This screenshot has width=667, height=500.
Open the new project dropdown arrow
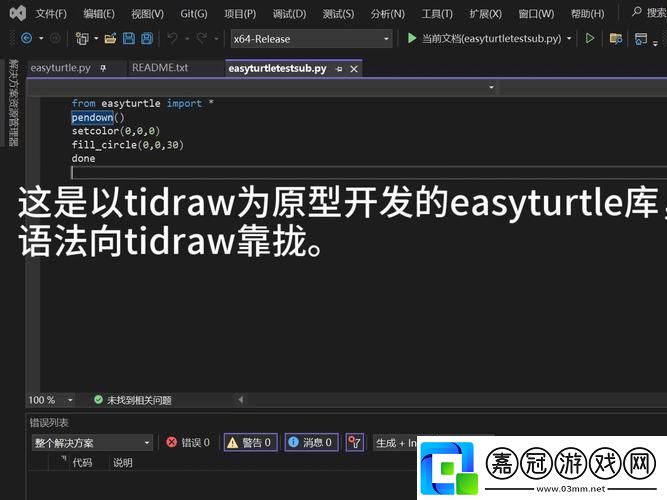click(x=96, y=39)
